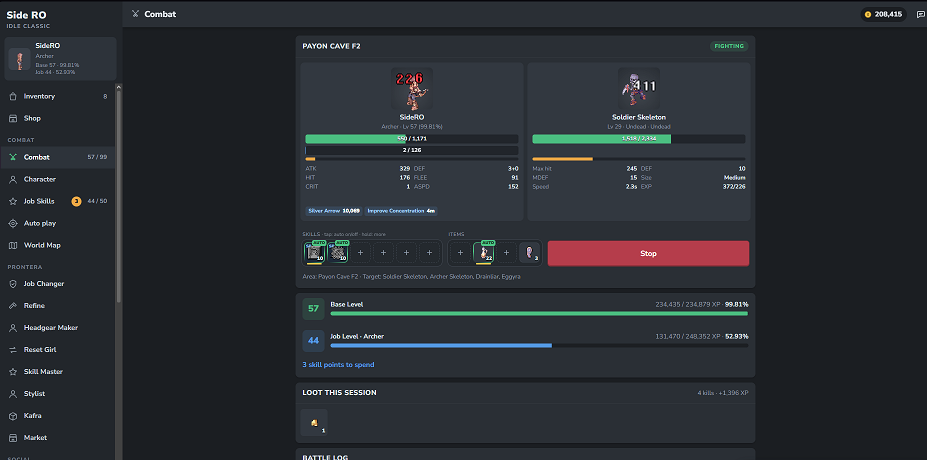
Task: Open the Stylist page
Action: (x=58, y=393)
